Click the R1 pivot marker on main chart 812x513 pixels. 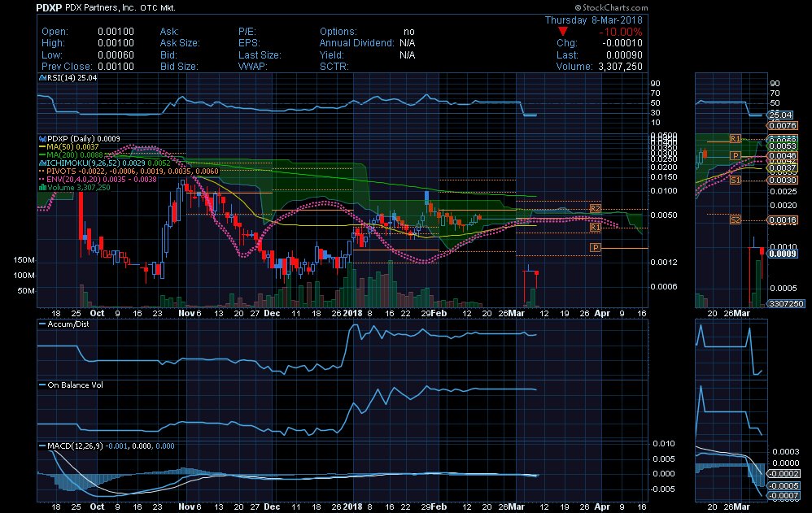(596, 228)
